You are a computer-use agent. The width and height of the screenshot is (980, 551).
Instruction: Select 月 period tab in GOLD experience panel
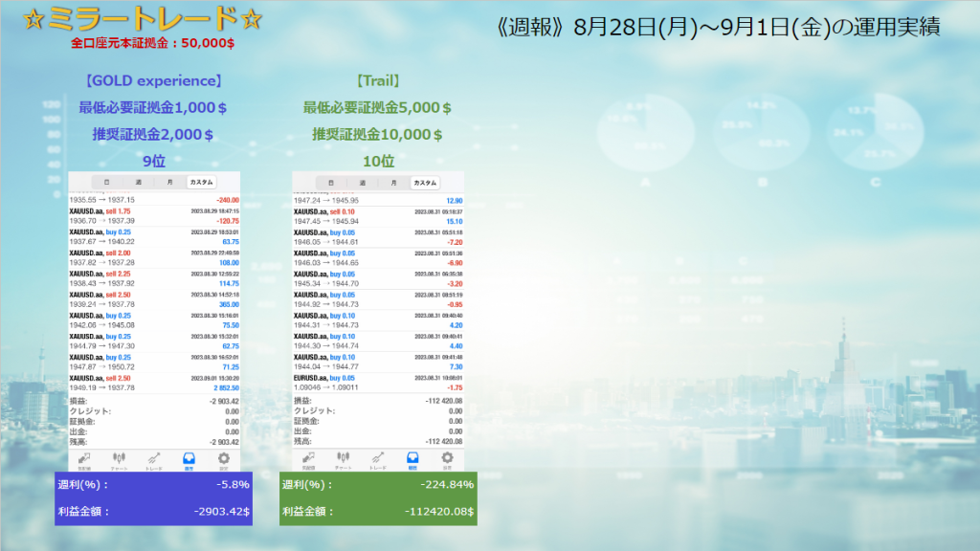click(169, 182)
